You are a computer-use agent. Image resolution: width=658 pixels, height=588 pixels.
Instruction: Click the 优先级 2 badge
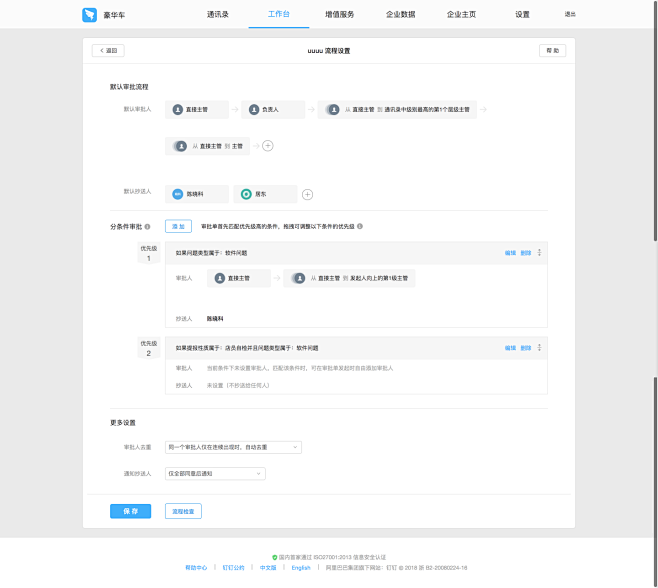pos(149,348)
